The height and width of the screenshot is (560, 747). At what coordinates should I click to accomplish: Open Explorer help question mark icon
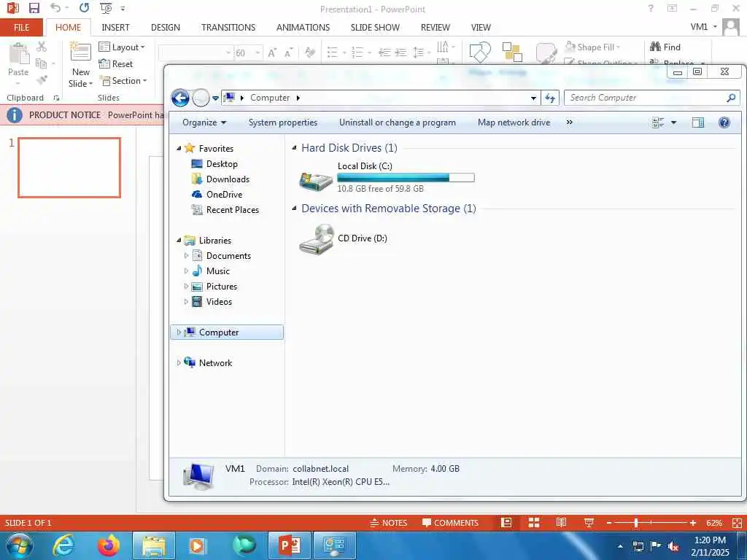coord(724,122)
